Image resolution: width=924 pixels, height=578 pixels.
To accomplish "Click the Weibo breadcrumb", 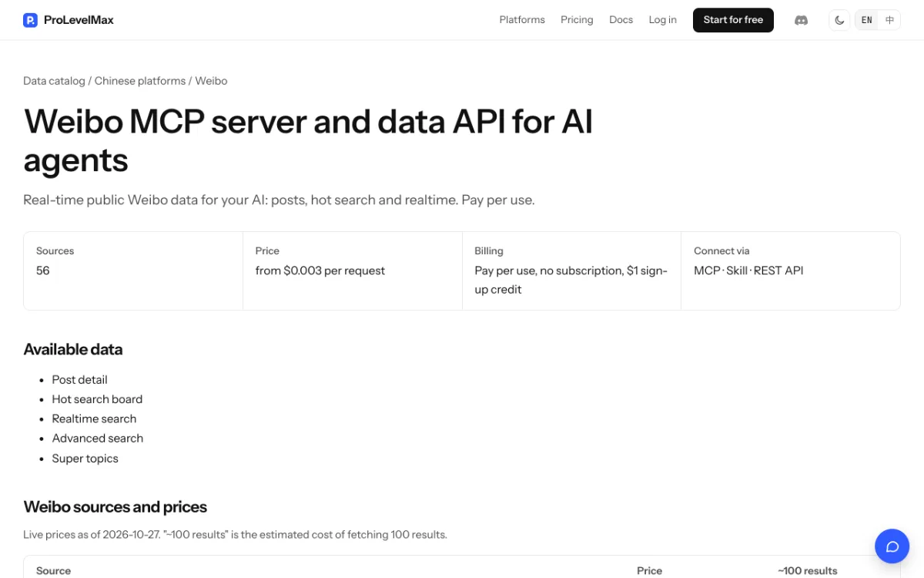I will point(211,81).
